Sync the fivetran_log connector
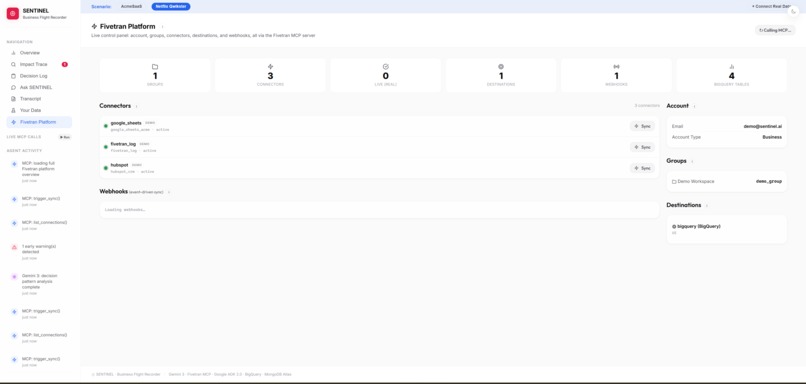Image resolution: width=806 pixels, height=384 pixels. tap(642, 147)
